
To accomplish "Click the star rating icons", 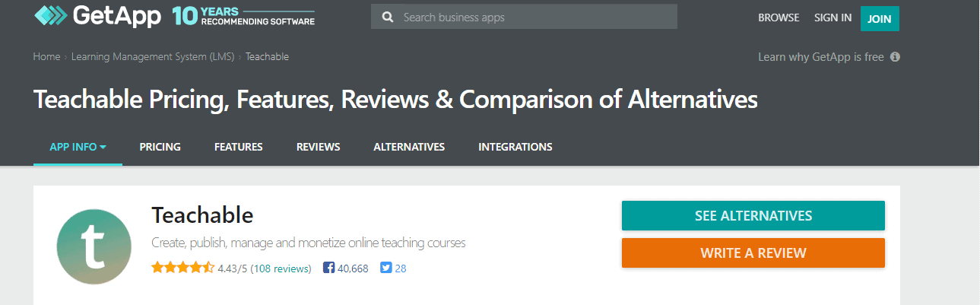I will [182, 268].
